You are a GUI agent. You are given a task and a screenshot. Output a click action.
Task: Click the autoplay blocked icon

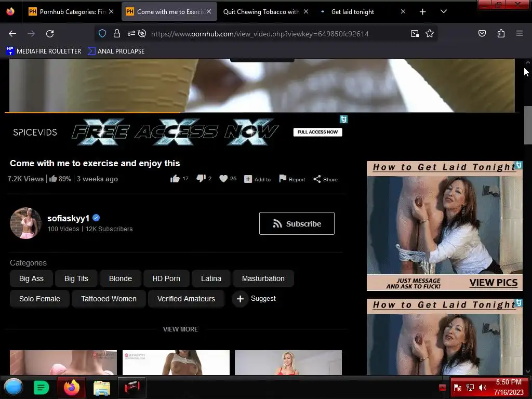pos(142,33)
